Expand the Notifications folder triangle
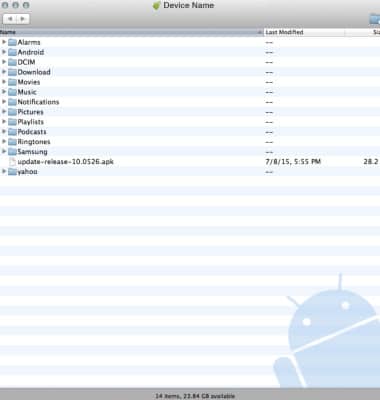The width and height of the screenshot is (380, 400). coord(4,102)
